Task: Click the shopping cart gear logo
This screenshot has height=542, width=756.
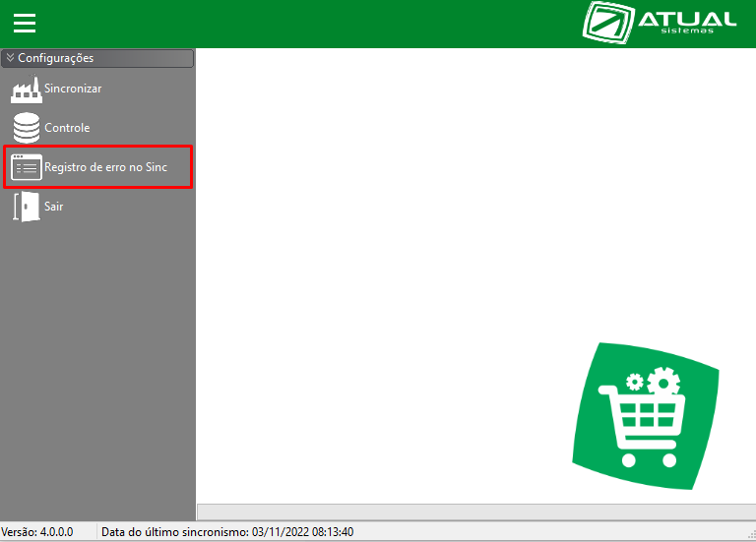Action: [645, 416]
